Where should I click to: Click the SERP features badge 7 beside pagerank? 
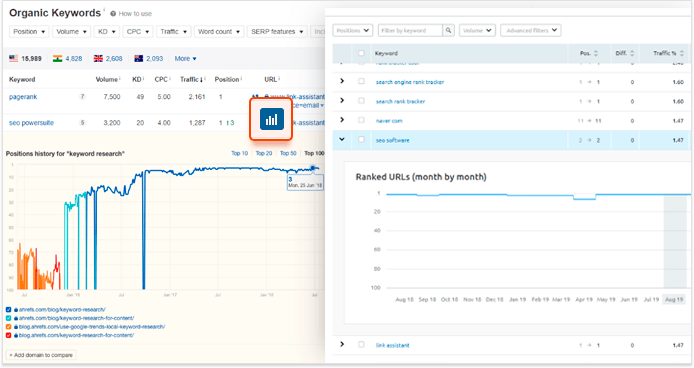[82, 97]
